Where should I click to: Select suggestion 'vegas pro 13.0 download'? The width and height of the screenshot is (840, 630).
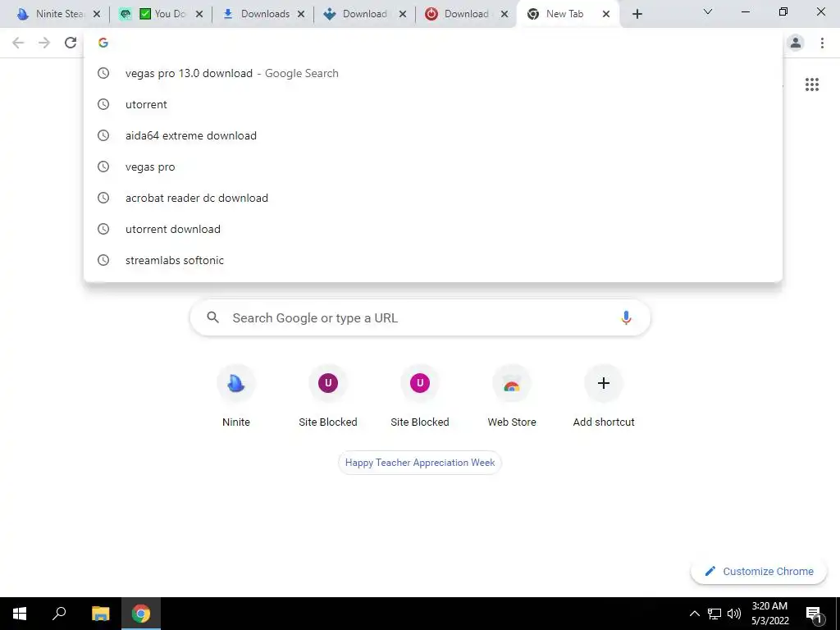(x=433, y=73)
